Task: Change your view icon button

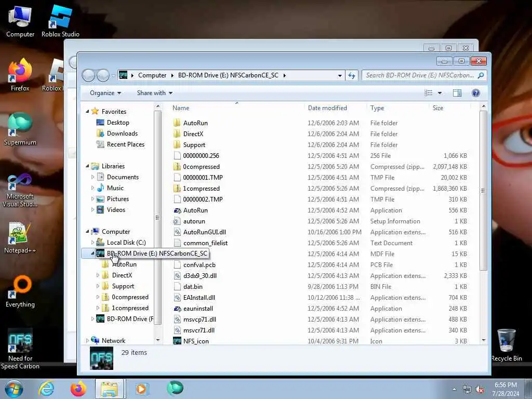Action: point(429,93)
